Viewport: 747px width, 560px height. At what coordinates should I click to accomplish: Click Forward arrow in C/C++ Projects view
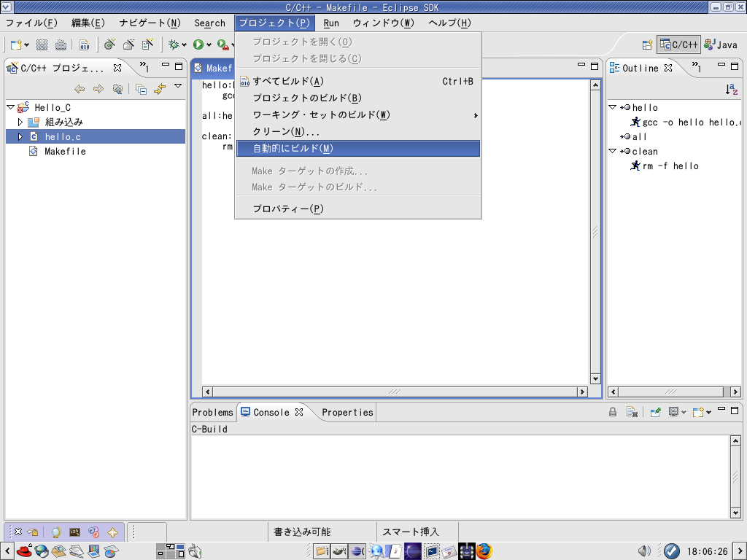[x=98, y=88]
